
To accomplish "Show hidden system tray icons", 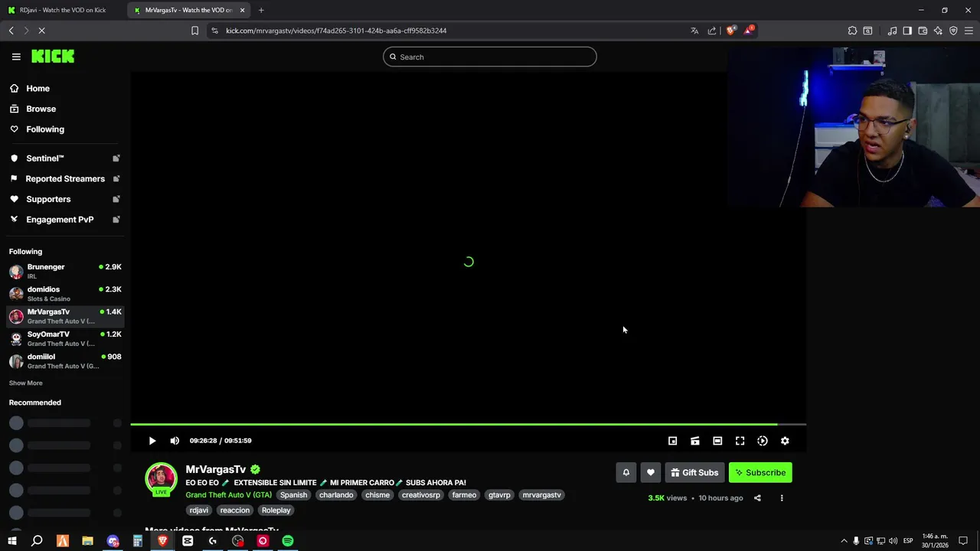I will [844, 540].
